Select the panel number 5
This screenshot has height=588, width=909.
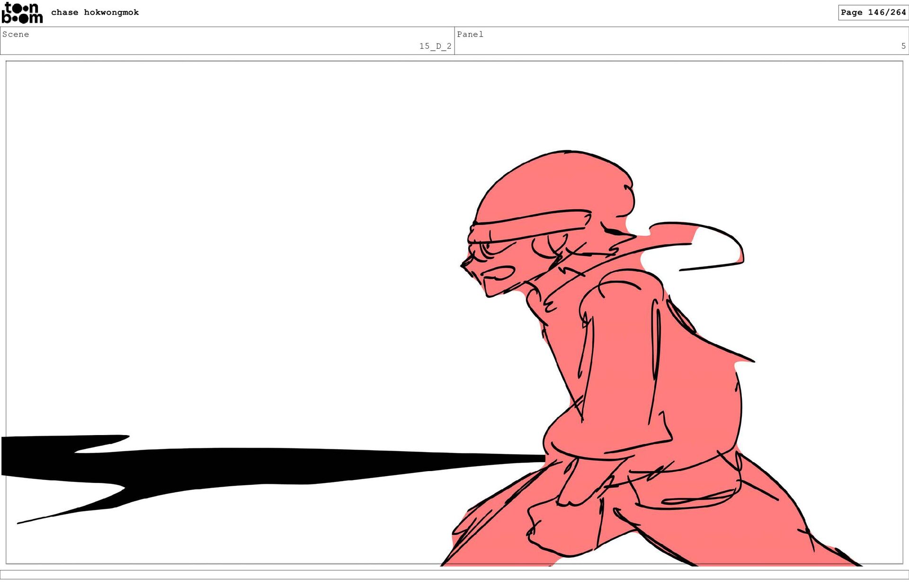tap(903, 46)
